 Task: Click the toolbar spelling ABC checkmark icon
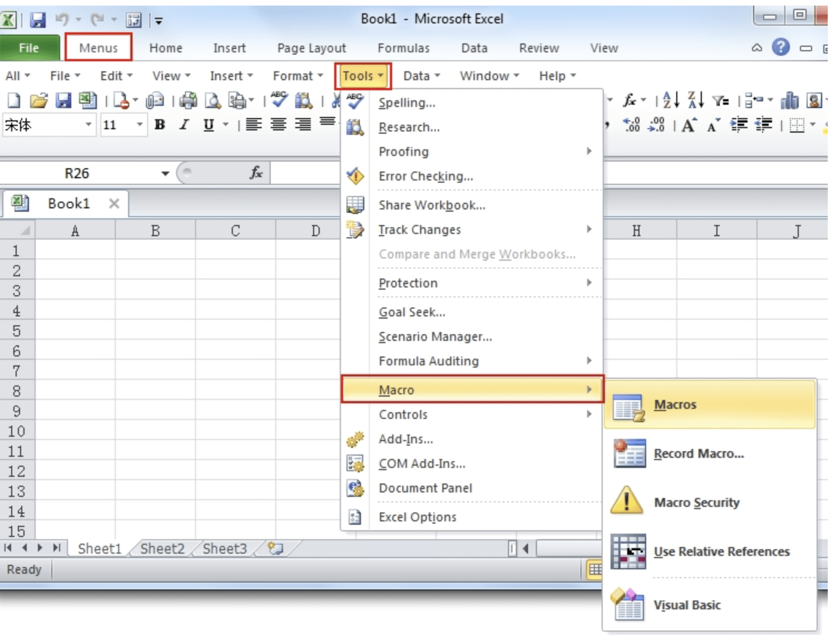(x=279, y=100)
